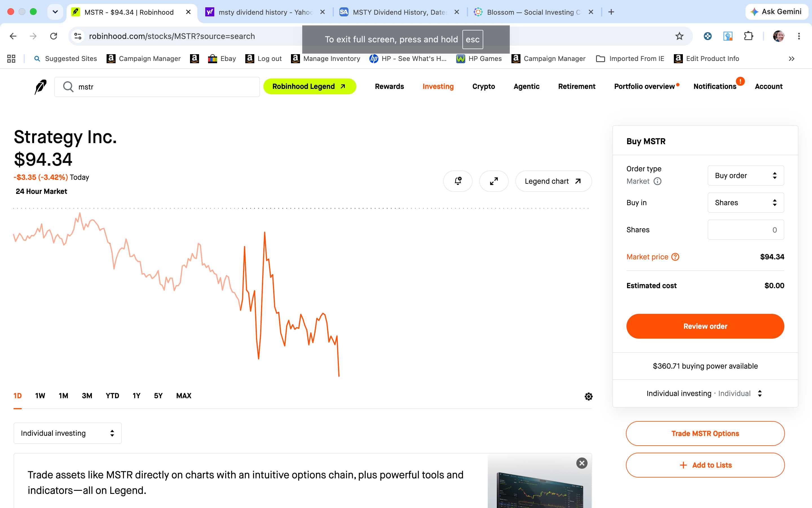Open the Crypto nav item

pyautogui.click(x=484, y=86)
